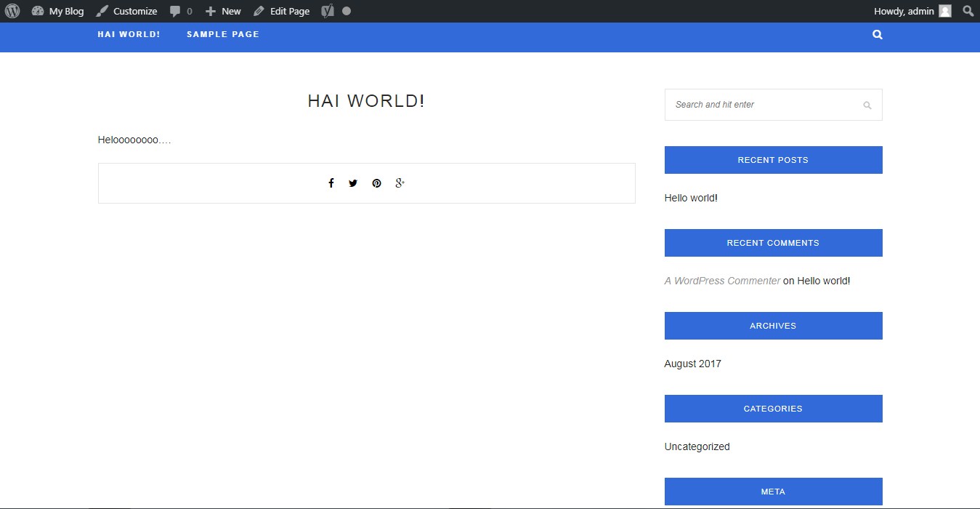Image resolution: width=980 pixels, height=509 pixels.
Task: Share the post via the Facebook icon
Action: (331, 183)
